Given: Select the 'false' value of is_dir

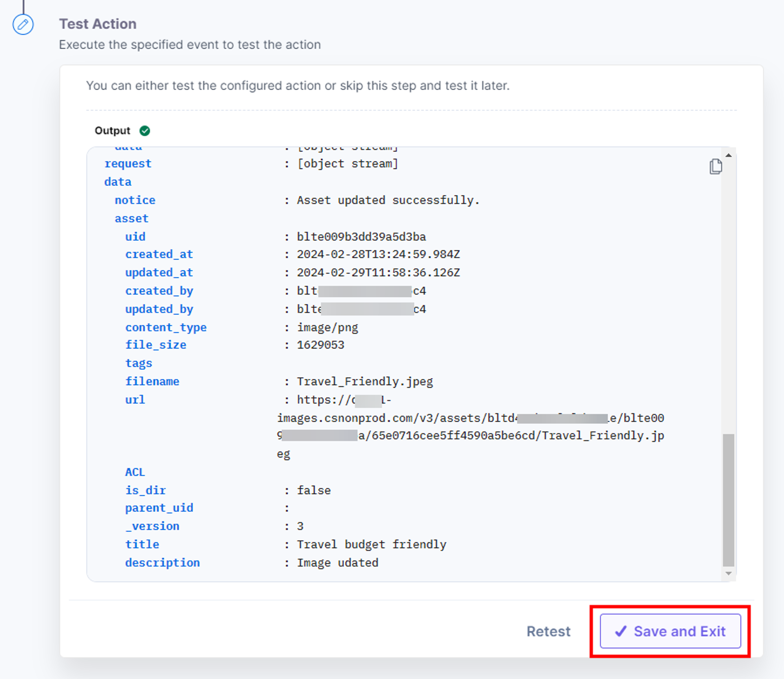Looking at the screenshot, I should 314,490.
